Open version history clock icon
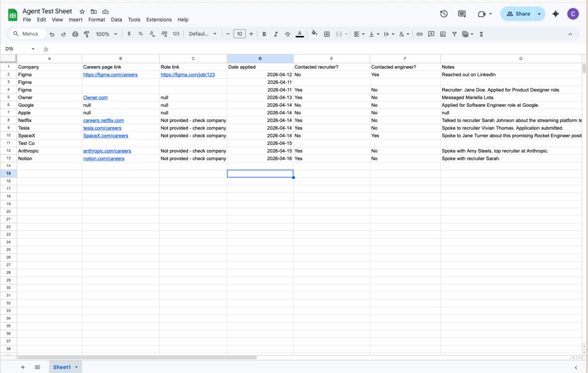This screenshot has height=373, width=588. click(x=444, y=14)
